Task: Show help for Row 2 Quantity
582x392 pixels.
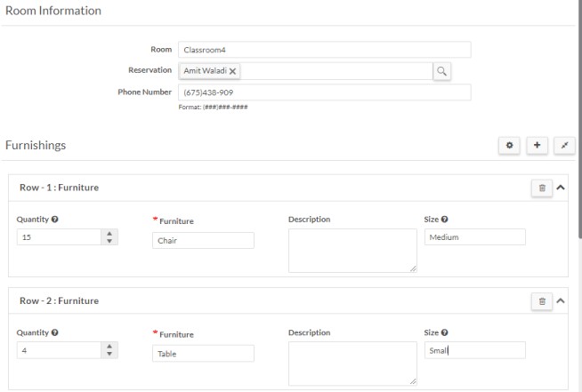Action: [56, 332]
